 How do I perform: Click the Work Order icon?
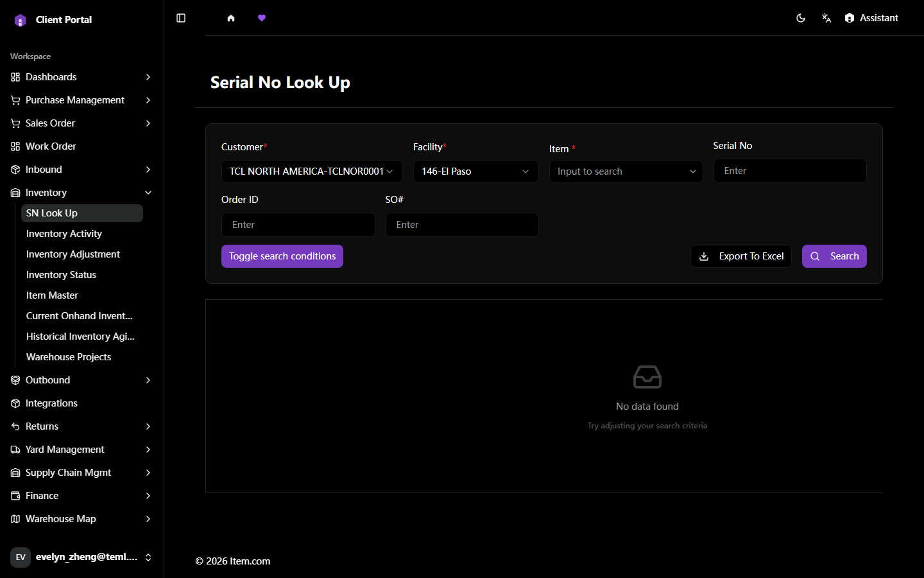click(x=15, y=146)
